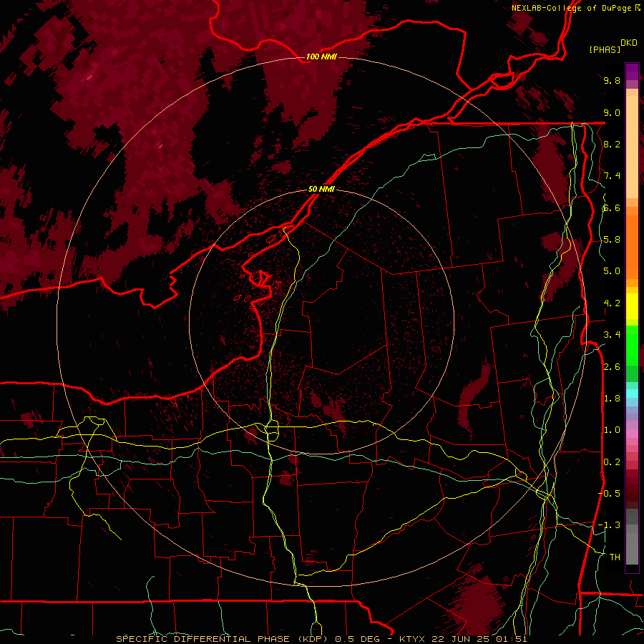The image size is (644, 644).
Task: Click the 5.0 legend value
Action: [612, 271]
